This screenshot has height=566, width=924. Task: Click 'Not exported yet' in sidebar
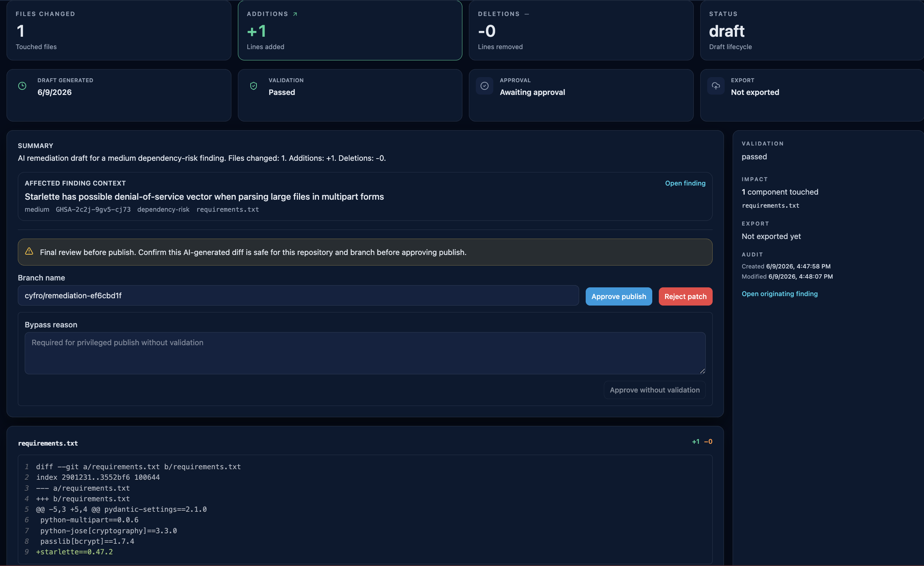coord(771,236)
